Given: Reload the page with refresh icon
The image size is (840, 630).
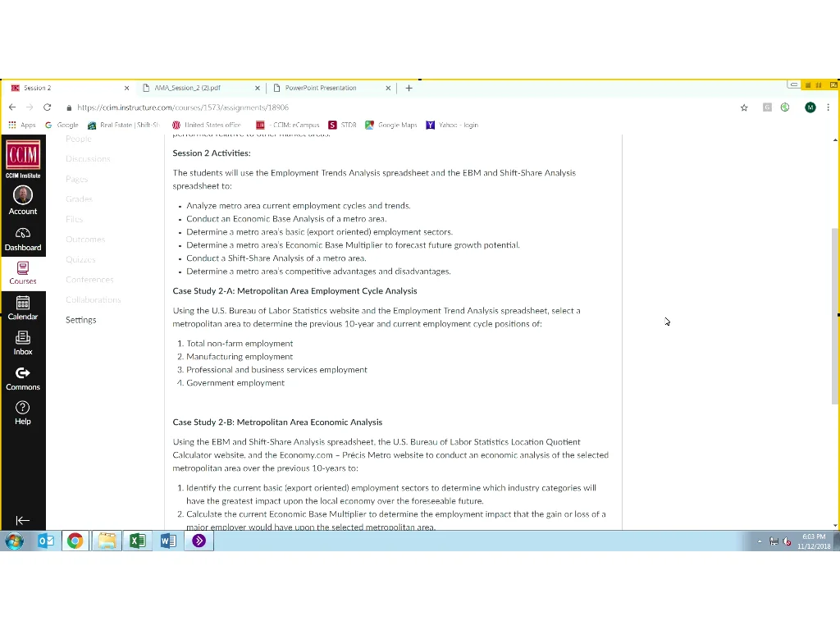Looking at the screenshot, I should coord(47,107).
